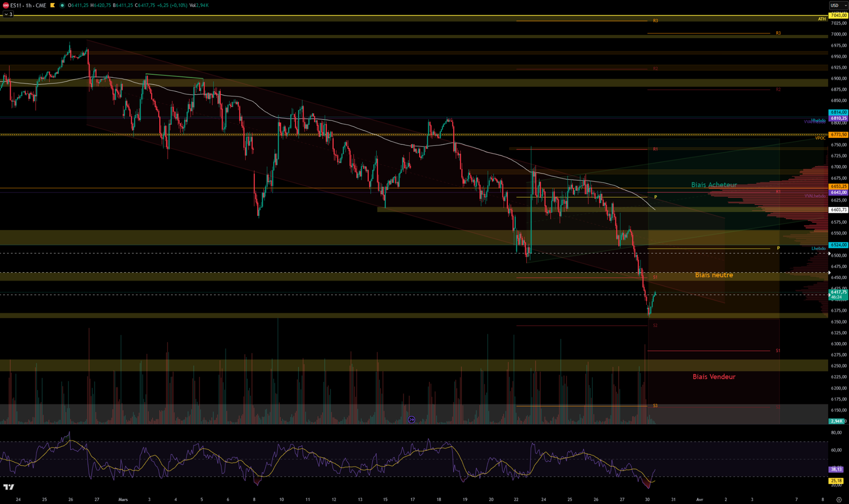
Task: Click the countdown timer below the current price
Action: pos(836,297)
